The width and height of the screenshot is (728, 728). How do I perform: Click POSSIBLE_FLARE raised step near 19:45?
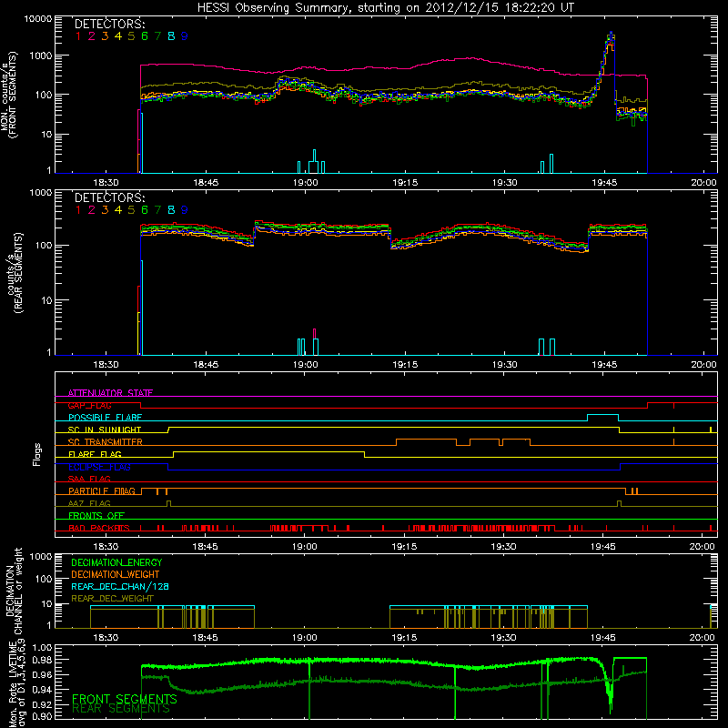[602, 415]
